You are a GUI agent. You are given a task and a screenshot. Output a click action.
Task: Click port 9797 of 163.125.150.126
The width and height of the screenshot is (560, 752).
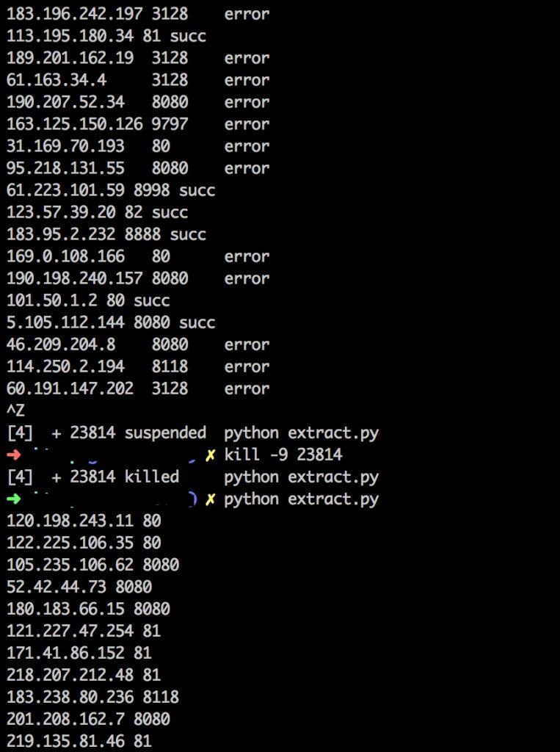coord(170,124)
